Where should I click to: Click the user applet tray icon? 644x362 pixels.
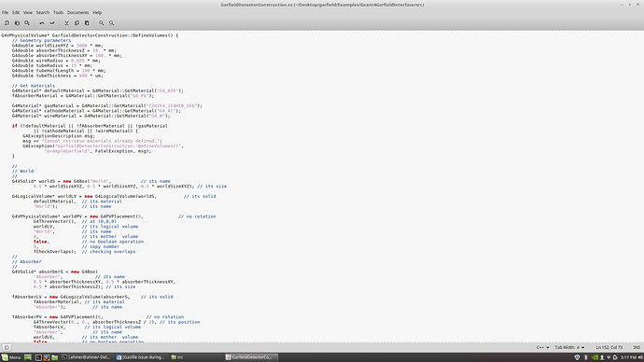click(602, 357)
